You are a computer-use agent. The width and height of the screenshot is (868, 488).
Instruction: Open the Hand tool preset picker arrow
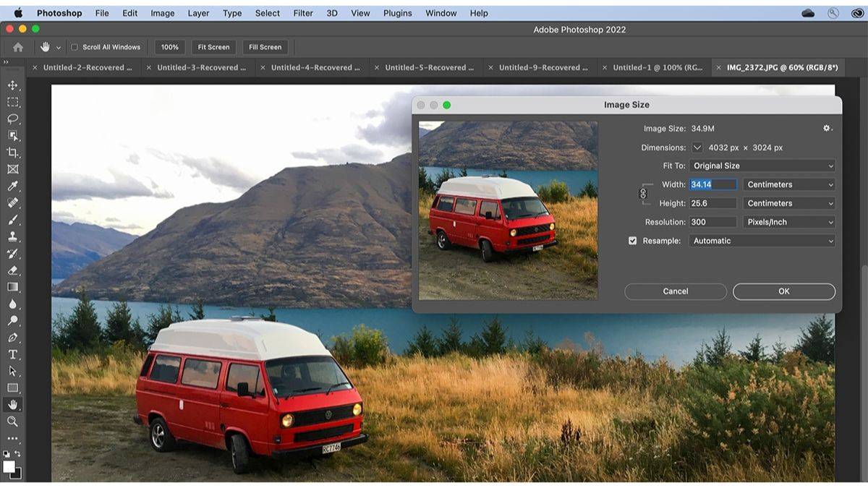[59, 47]
